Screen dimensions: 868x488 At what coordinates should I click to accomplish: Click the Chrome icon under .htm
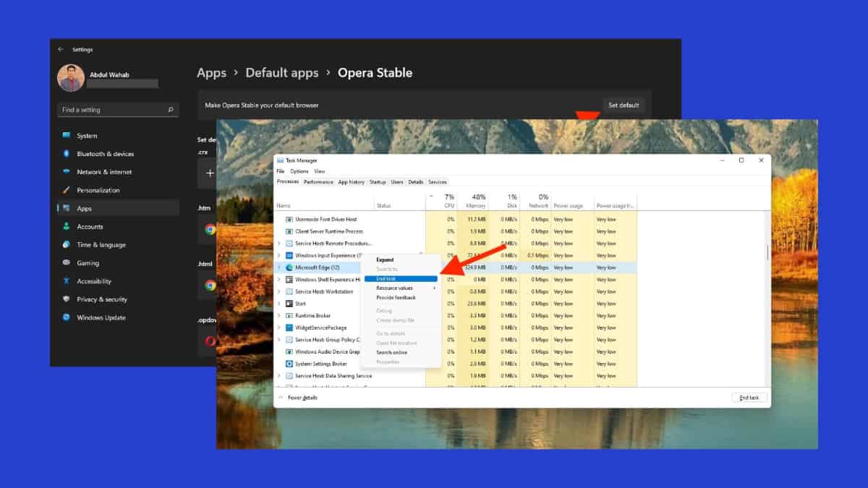[210, 229]
